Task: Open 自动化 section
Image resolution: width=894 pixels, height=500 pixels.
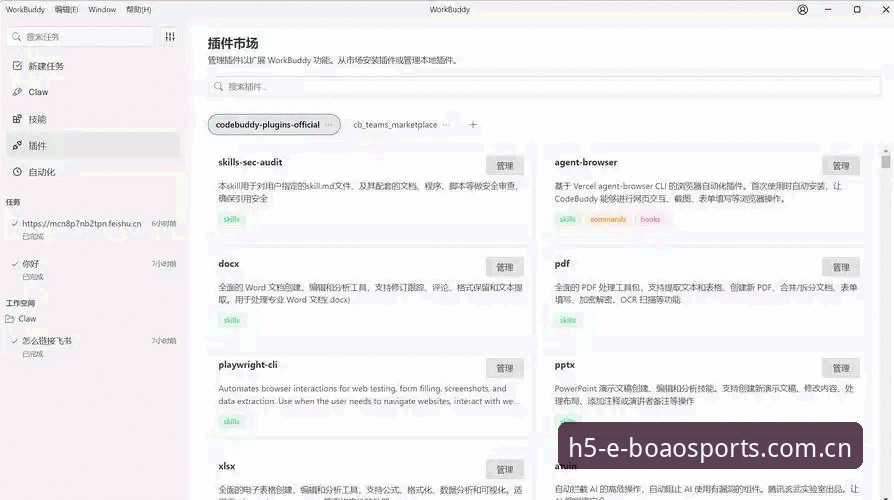Action: pos(93,172)
